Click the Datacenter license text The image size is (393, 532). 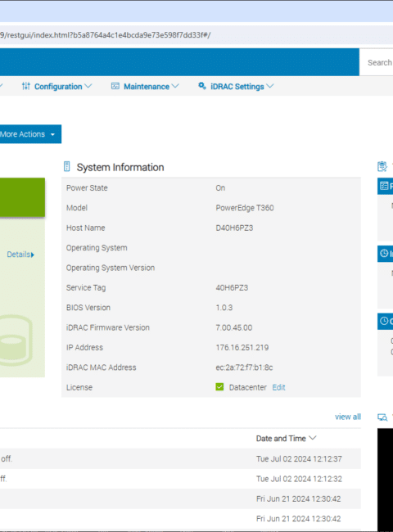pyautogui.click(x=248, y=387)
